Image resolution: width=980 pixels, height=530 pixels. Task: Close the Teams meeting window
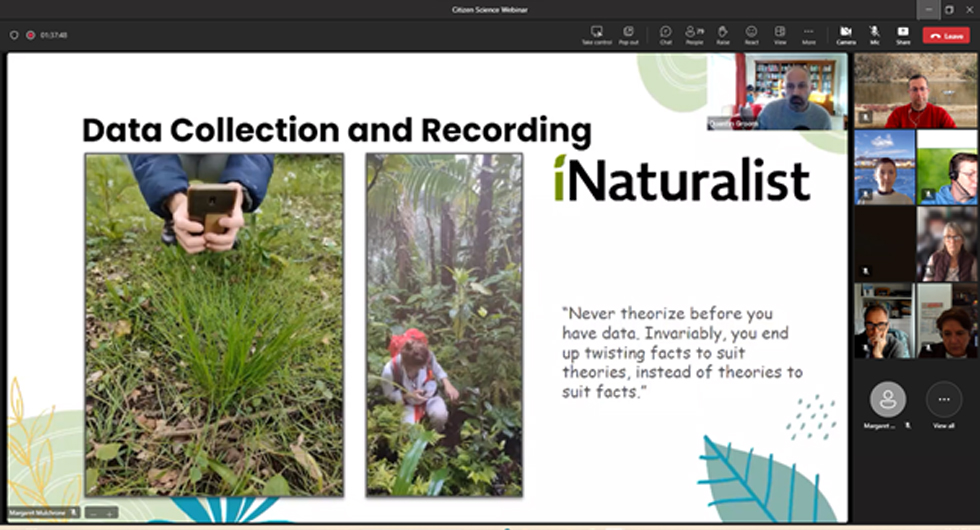click(969, 9)
